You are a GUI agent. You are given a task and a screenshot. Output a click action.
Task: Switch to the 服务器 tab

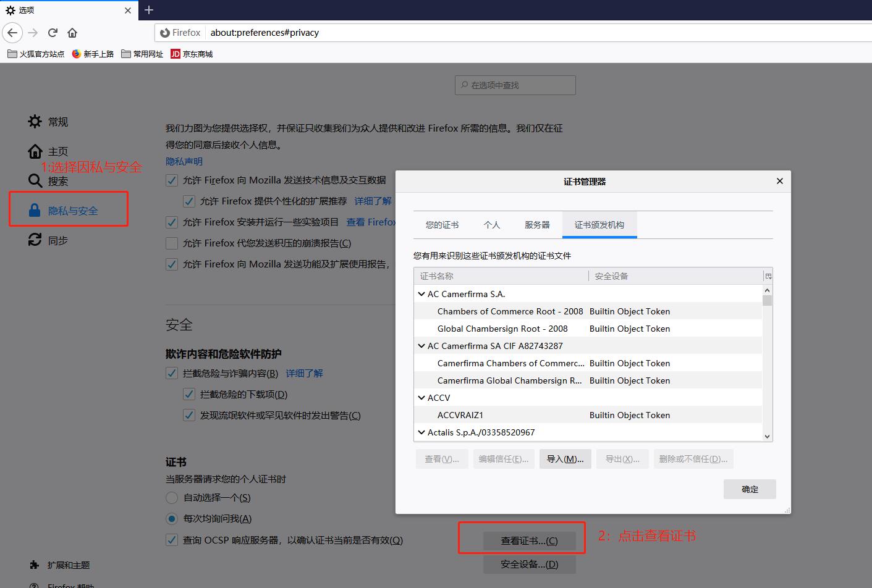[x=536, y=225]
